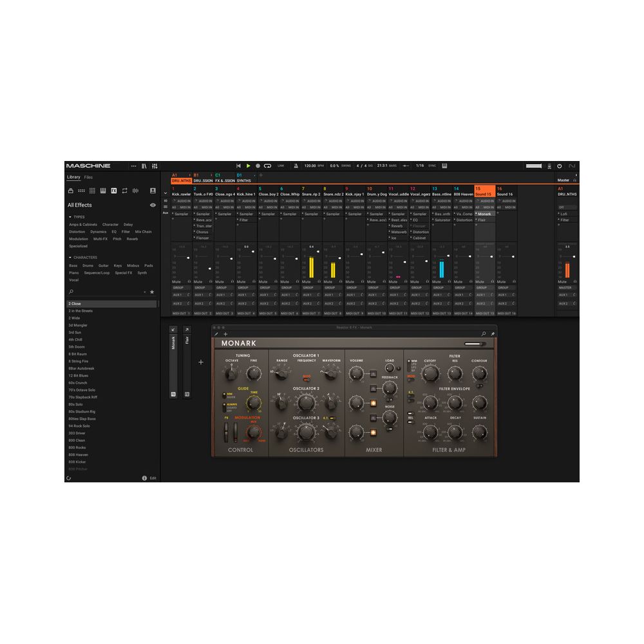
Task: Select the One-shots (audio waveform) browser icon
Action: (x=134, y=191)
